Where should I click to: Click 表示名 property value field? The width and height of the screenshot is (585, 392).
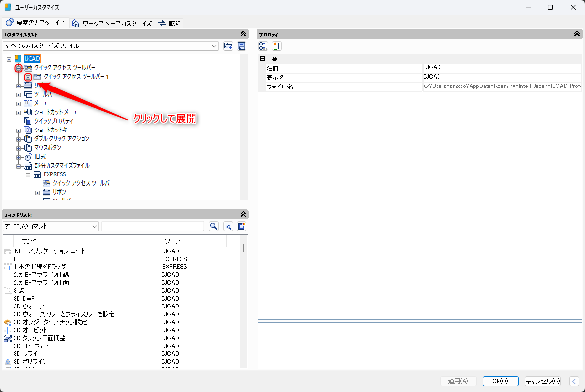pos(502,77)
